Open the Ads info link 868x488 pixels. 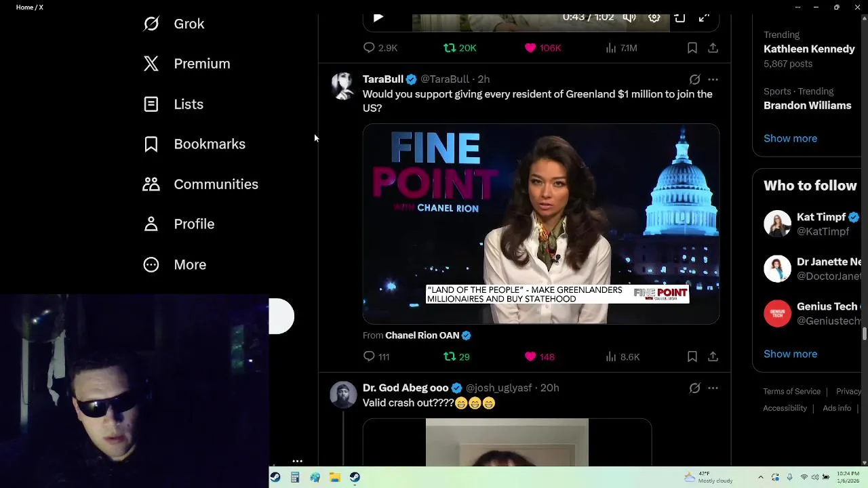[x=837, y=409]
